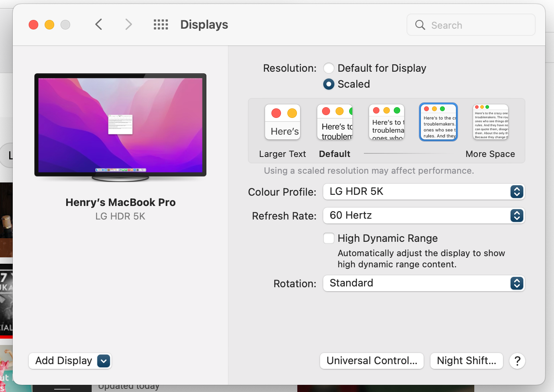This screenshot has width=554, height=392.
Task: Click the "Larger Text" label
Action: tap(283, 154)
